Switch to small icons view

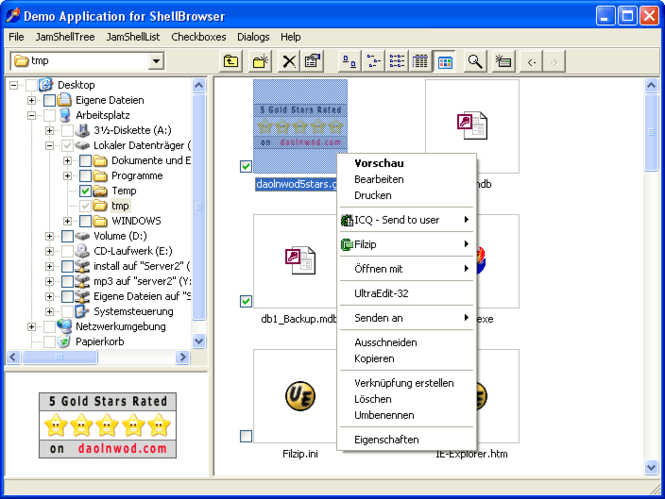click(373, 62)
